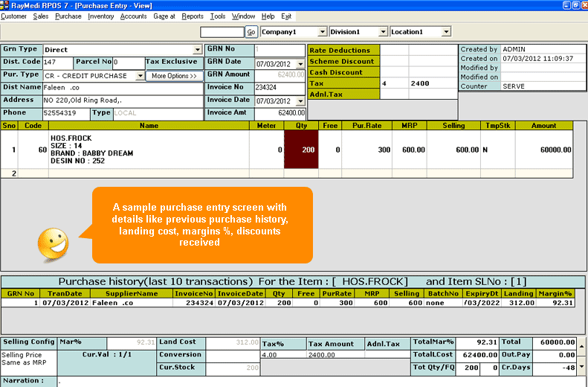Click the Counter value SERVE
The width and height of the screenshot is (588, 387).
tap(543, 86)
